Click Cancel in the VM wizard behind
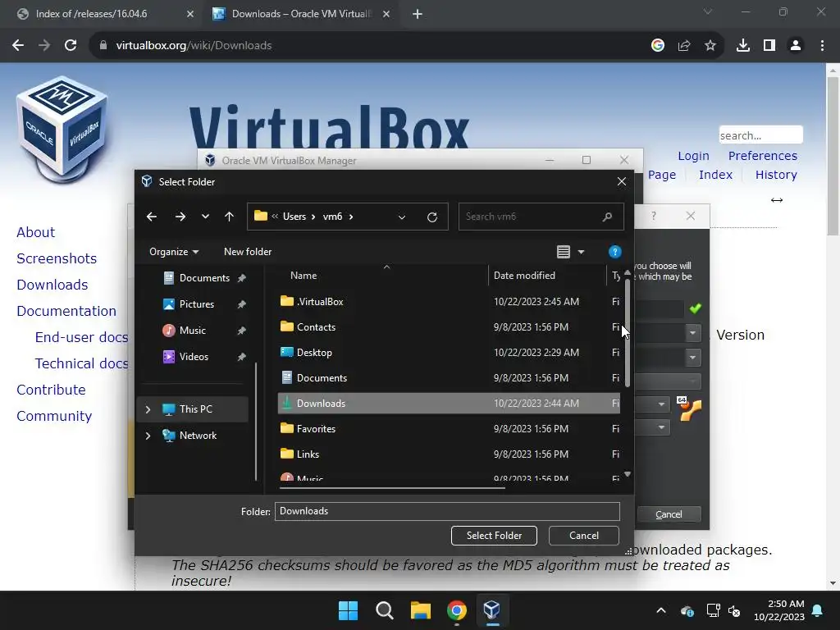Screen dimensions: 840x630 [x=669, y=514]
